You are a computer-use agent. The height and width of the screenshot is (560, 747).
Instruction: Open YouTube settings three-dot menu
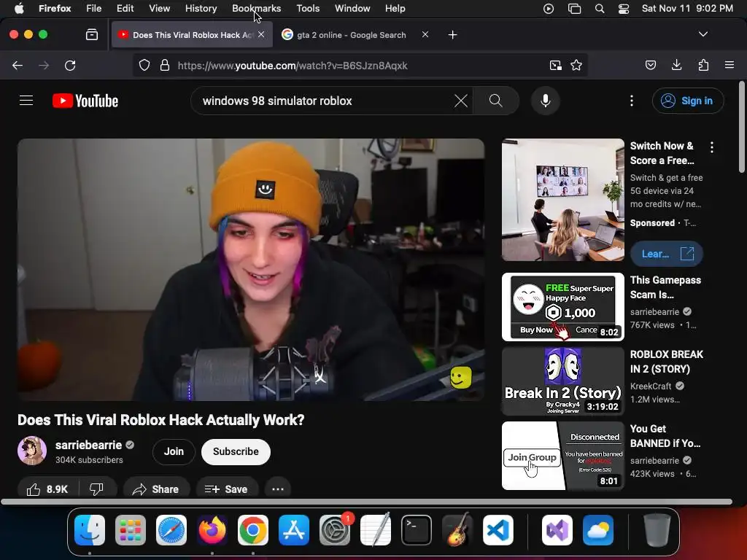point(632,101)
